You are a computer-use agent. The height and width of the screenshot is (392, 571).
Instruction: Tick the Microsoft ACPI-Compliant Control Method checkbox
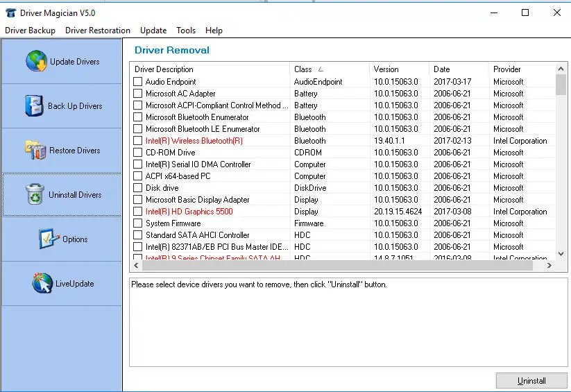[x=137, y=105]
